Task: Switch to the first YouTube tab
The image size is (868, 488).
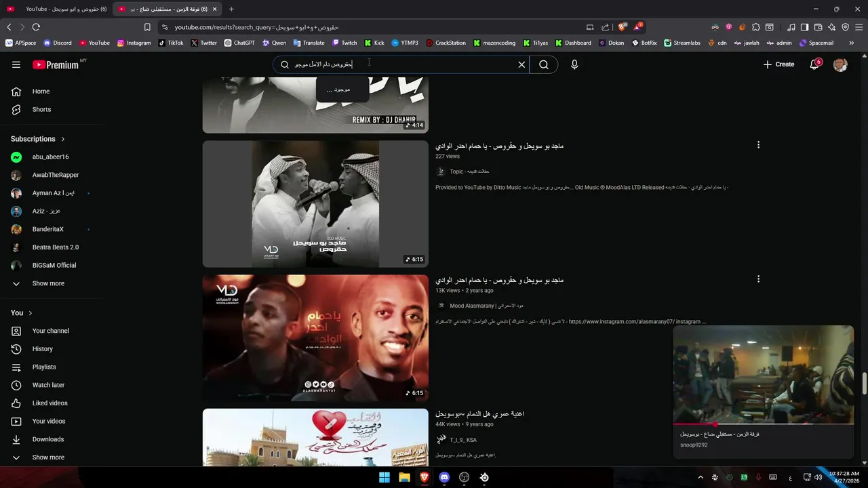Action: tap(57, 9)
